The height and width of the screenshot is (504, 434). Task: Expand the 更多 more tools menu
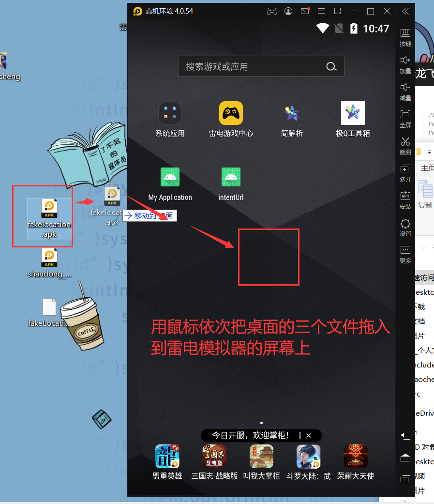[x=405, y=255]
